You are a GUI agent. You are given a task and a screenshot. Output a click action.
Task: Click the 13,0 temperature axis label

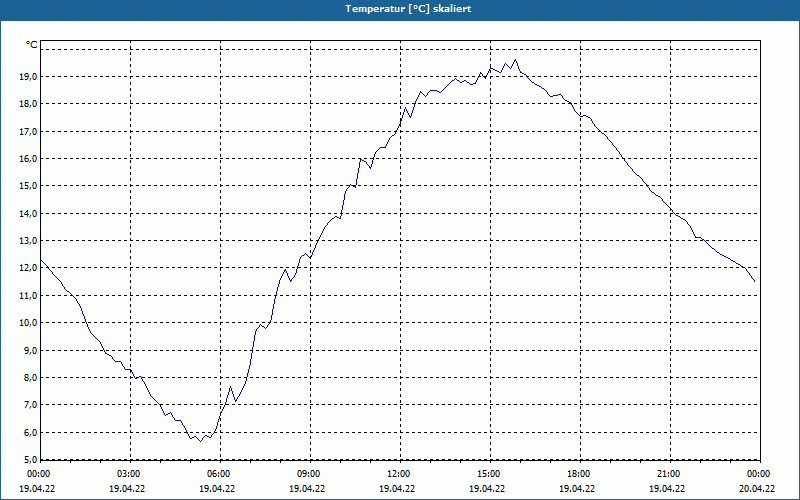tap(30, 241)
